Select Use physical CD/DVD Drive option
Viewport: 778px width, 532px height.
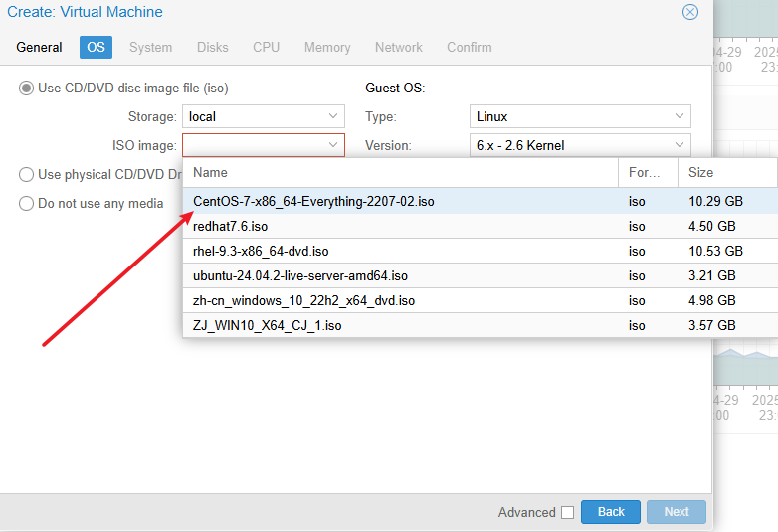tap(26, 175)
